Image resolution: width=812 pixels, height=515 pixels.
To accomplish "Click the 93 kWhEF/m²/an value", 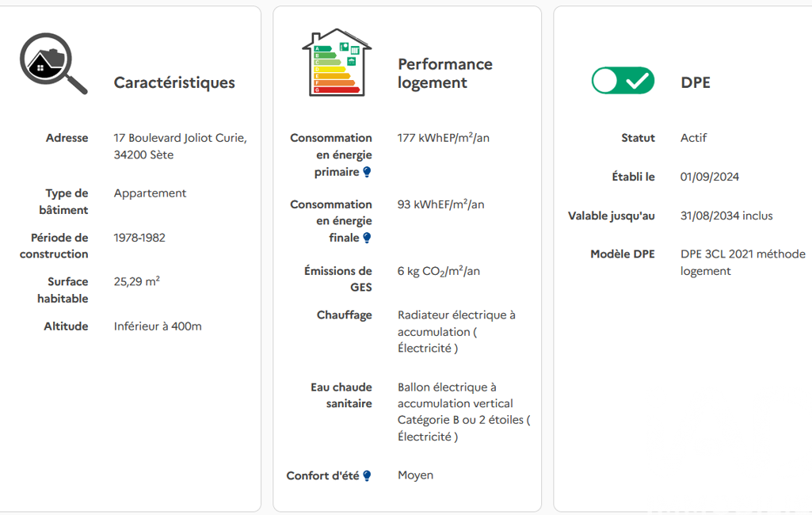I will [x=440, y=204].
